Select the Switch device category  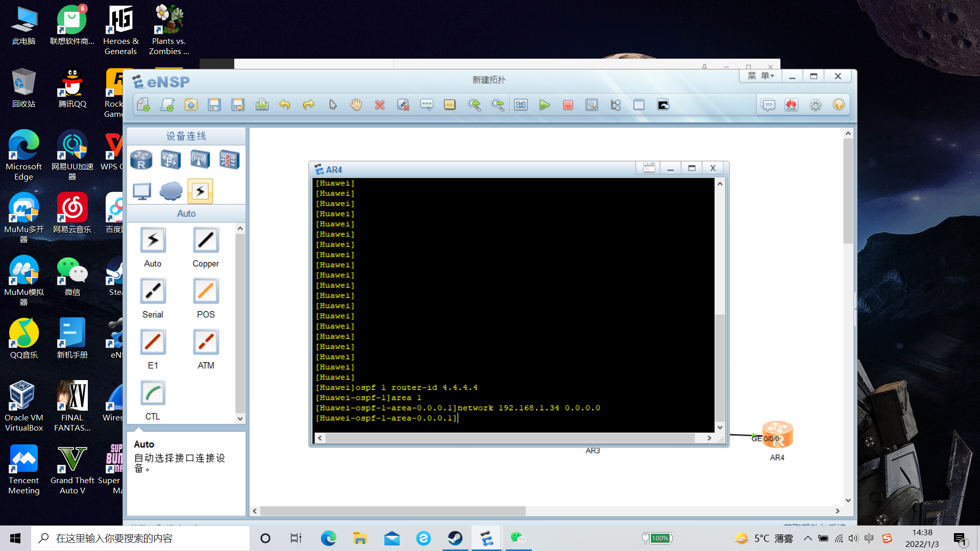click(170, 160)
